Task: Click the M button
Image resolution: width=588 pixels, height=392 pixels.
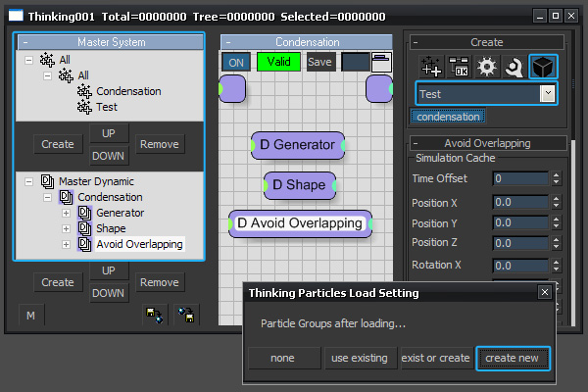Action: tap(31, 316)
